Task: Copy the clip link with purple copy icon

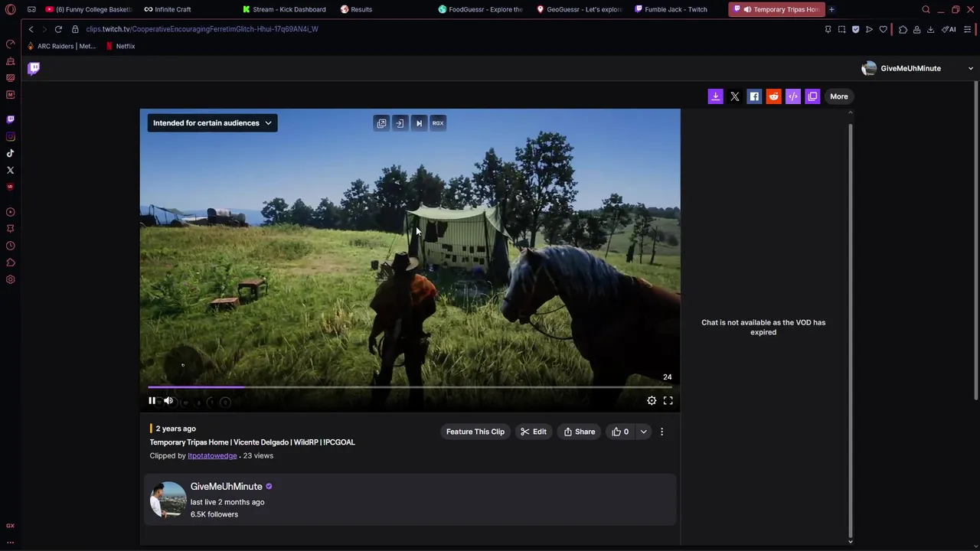Action: [812, 96]
